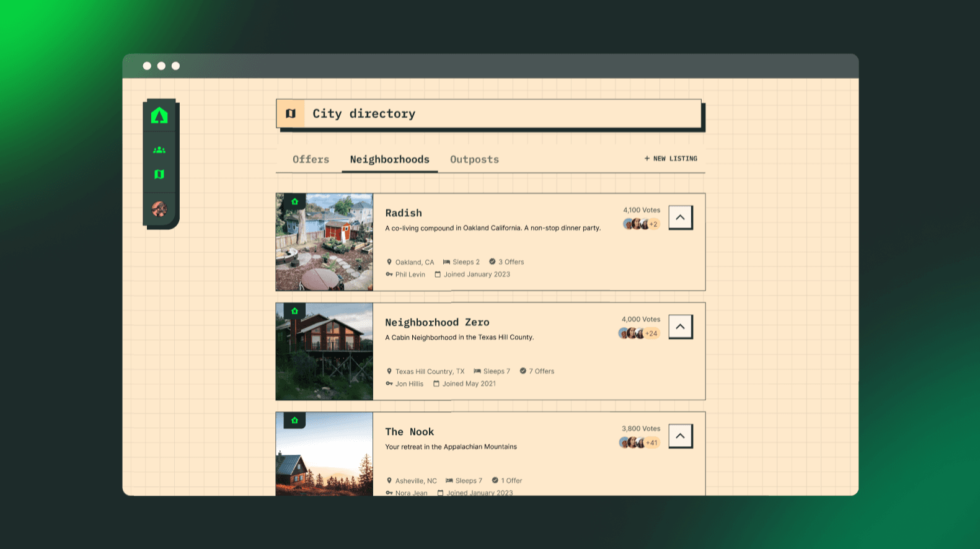Click calendar icon next to Joined January 2023 in Radish
980x549 pixels.
(x=438, y=274)
